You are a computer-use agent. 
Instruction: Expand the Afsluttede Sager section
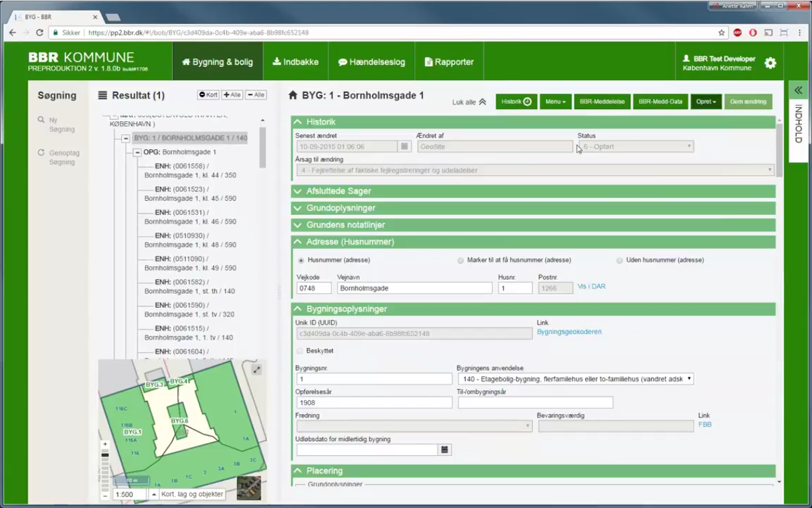tap(533, 191)
